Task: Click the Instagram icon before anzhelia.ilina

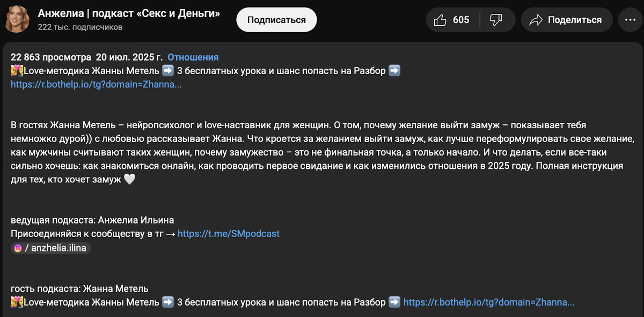Action: coord(17,248)
